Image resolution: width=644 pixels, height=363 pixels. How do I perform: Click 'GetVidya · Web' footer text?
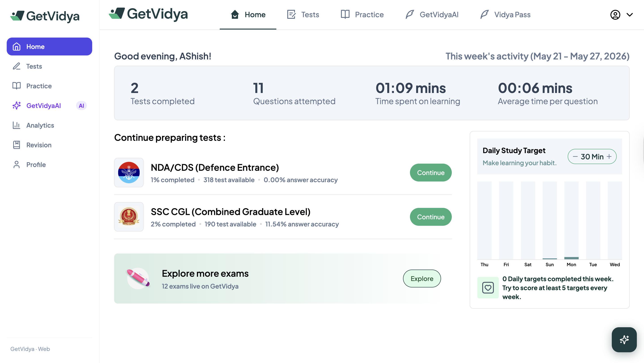point(30,349)
